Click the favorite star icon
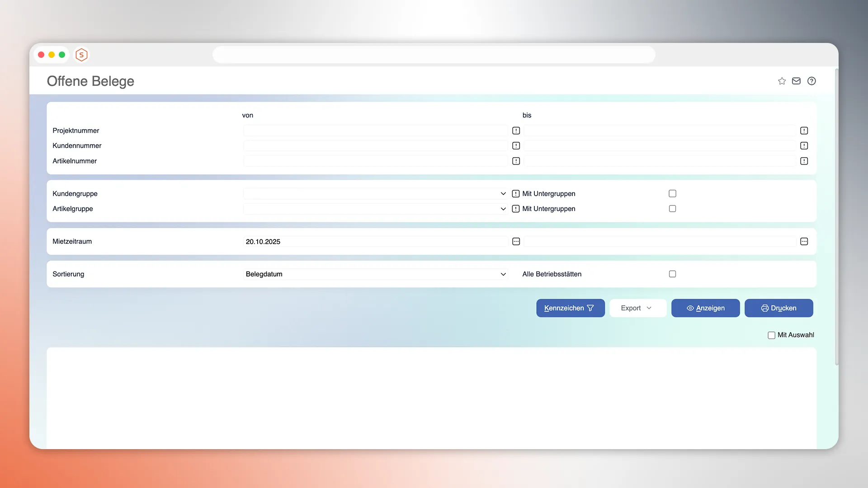868x488 pixels. tap(782, 81)
